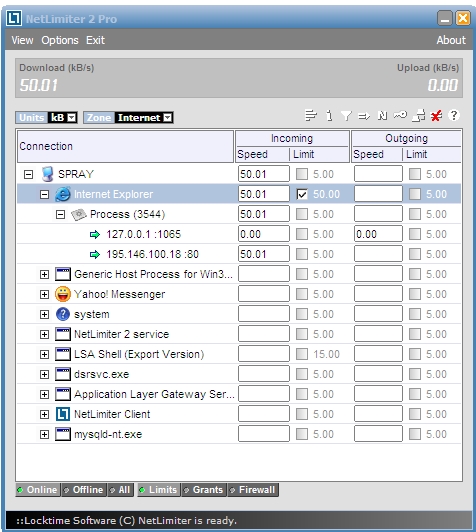The height and width of the screenshot is (532, 476).
Task: Enable mysqld-nt.exe outgoing limit checkbox
Action: click(415, 434)
